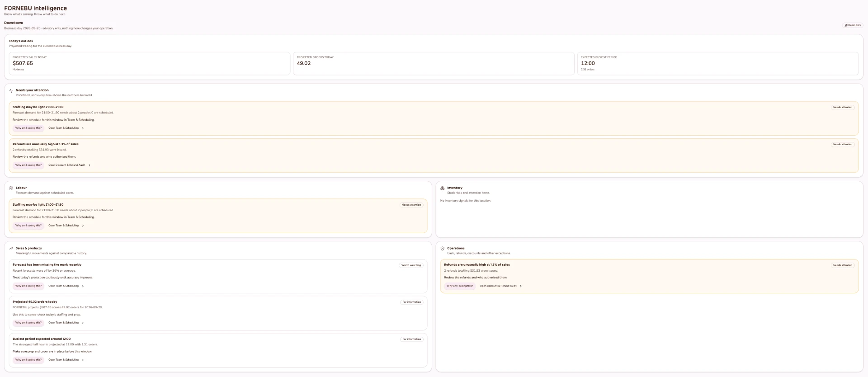
Task: Click the For information badge on the Busiest period card
Action: (412, 339)
